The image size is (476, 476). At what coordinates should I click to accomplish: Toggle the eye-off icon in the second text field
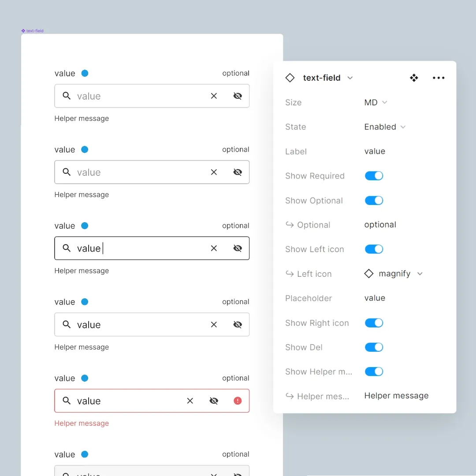click(238, 172)
